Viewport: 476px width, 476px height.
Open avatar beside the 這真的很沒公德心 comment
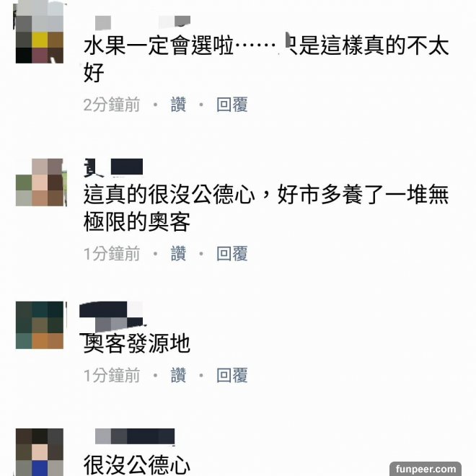click(40, 182)
